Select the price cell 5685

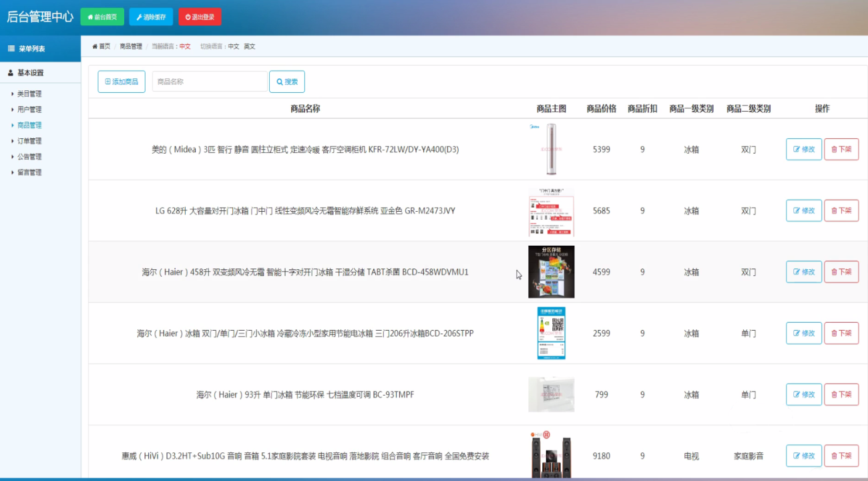[x=602, y=211]
